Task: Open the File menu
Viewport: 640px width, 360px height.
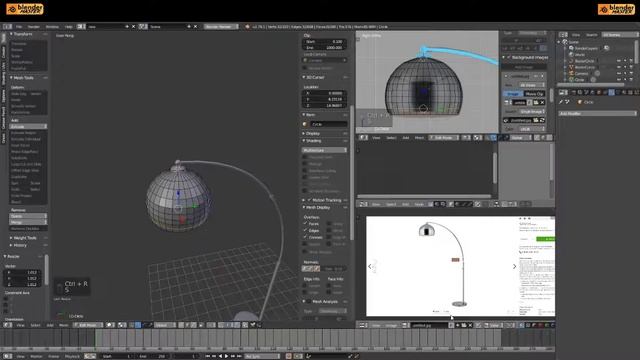Action: [19, 27]
